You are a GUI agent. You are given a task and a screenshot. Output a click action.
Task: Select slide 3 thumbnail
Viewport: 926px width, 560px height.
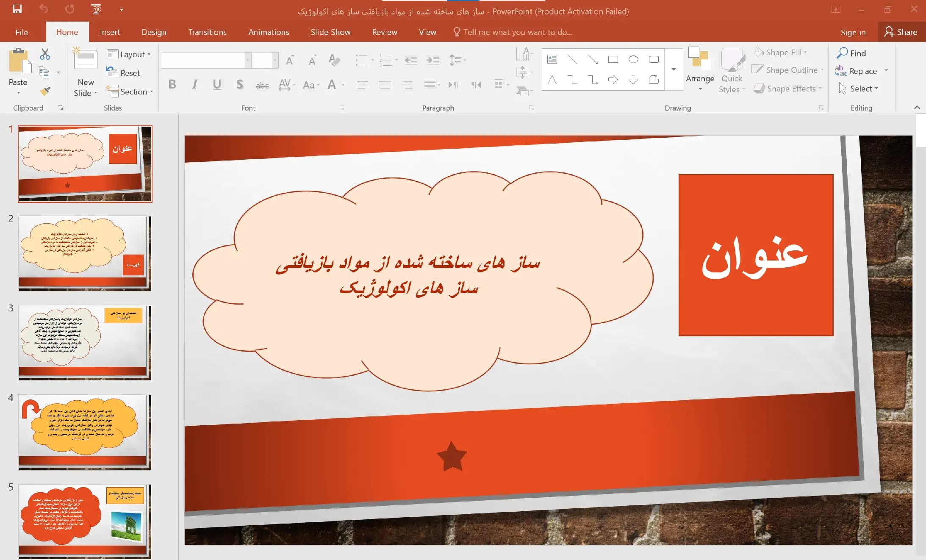coord(85,342)
